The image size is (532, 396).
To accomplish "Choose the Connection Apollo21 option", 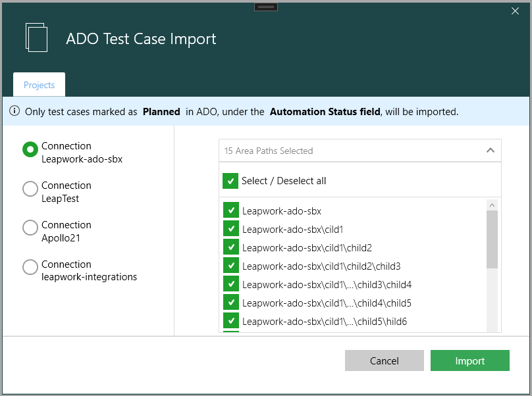I will (x=30, y=228).
